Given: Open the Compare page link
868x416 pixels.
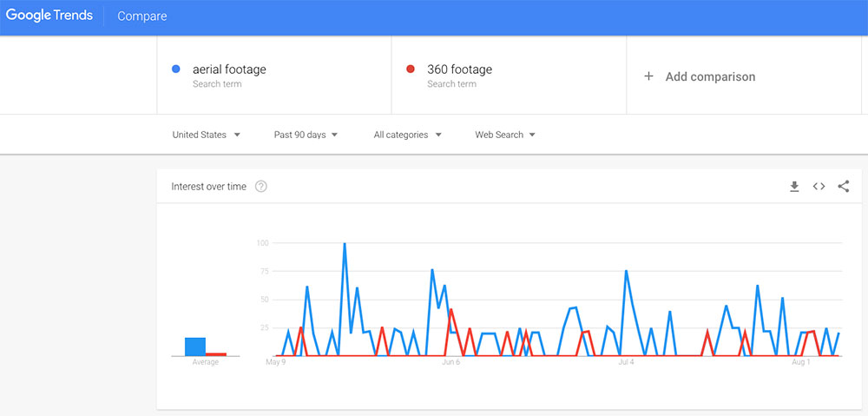Looking at the screenshot, I should 141,17.
